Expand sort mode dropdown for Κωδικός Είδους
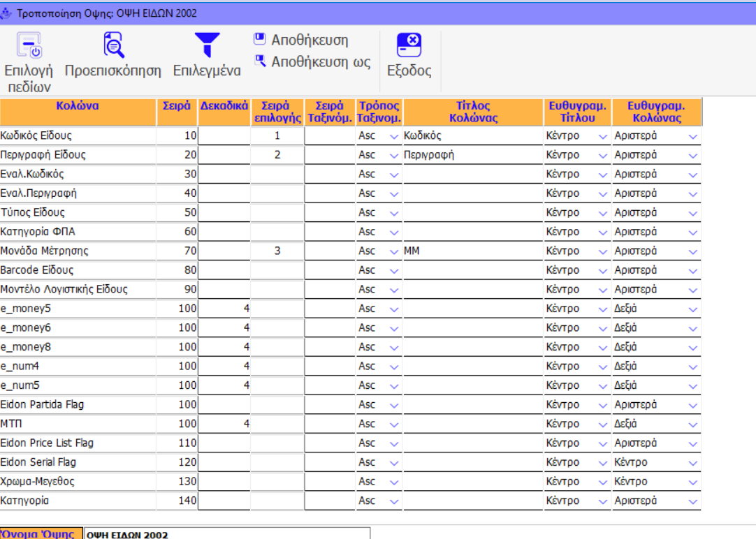The height and width of the screenshot is (539, 756). coord(394,136)
